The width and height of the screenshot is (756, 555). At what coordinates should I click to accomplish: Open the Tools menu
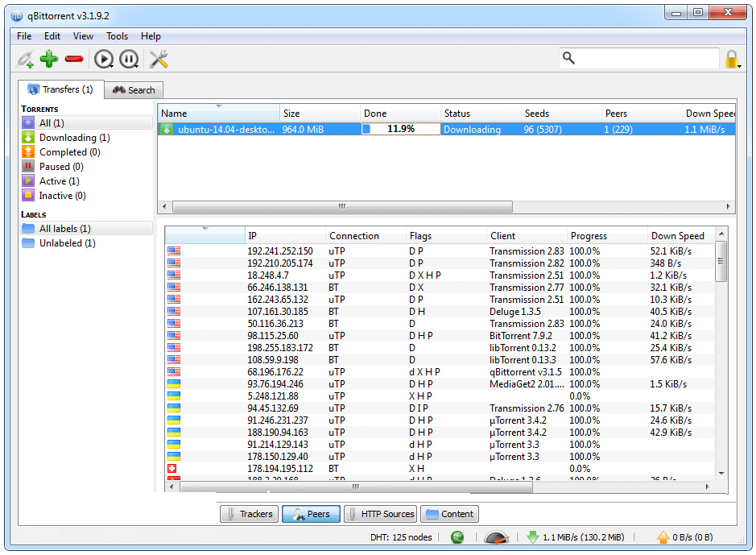118,36
